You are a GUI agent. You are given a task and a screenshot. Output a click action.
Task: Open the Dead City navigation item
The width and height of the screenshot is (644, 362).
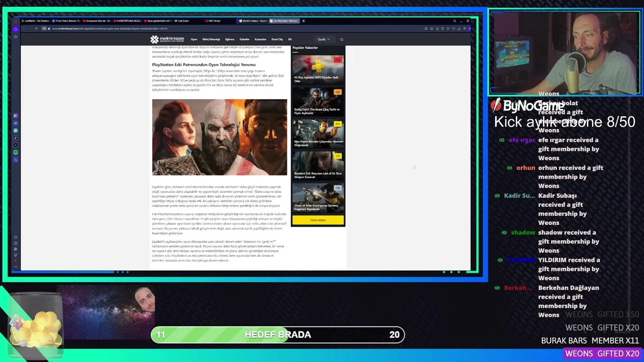tap(277, 39)
